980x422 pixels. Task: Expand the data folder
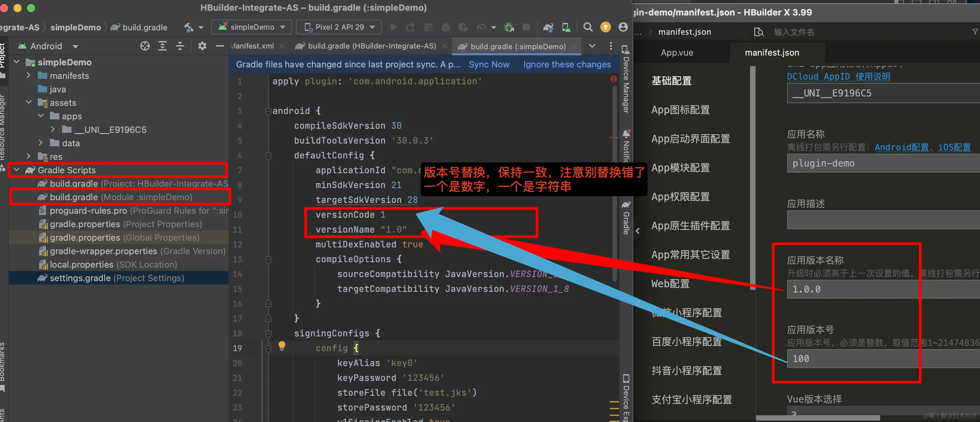[x=41, y=143]
